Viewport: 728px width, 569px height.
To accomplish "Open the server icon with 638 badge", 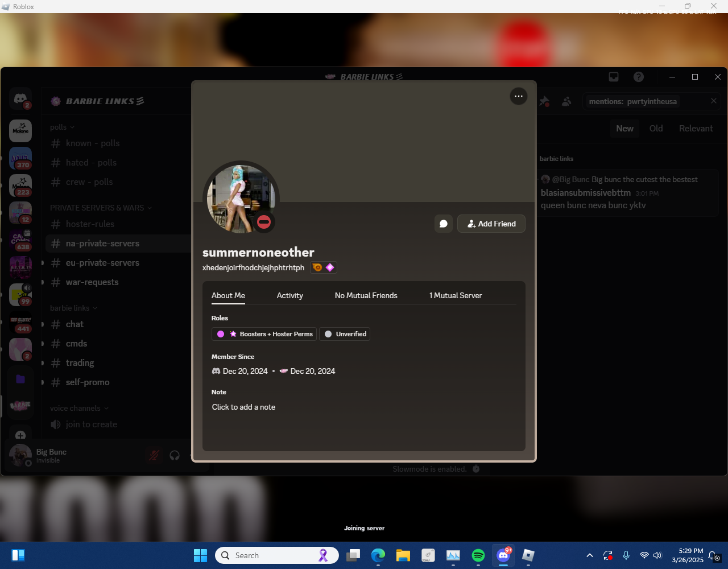I will pos(20,240).
